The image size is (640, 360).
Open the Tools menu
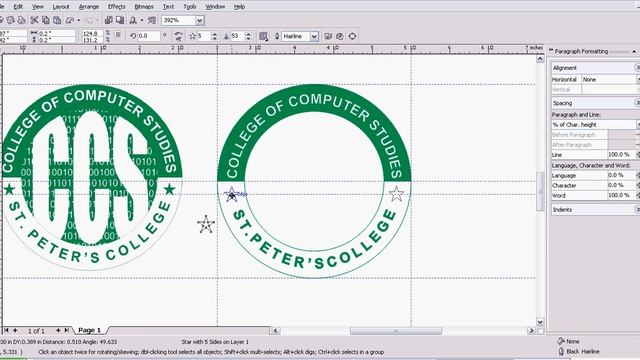click(x=190, y=7)
